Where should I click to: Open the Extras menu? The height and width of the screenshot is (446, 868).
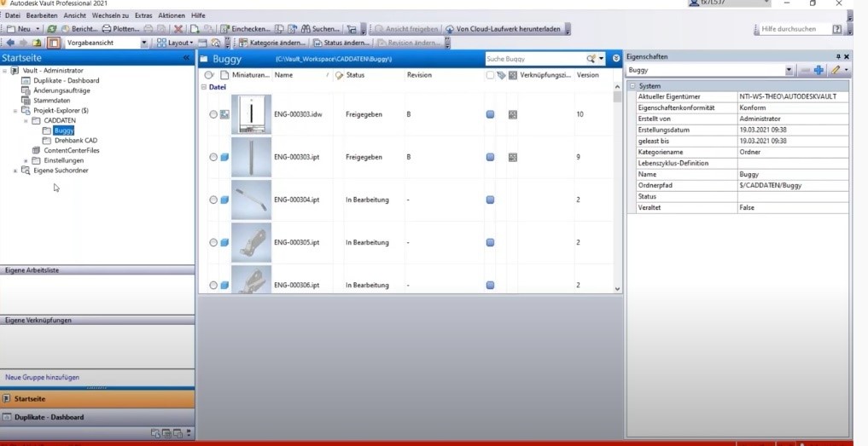(143, 15)
